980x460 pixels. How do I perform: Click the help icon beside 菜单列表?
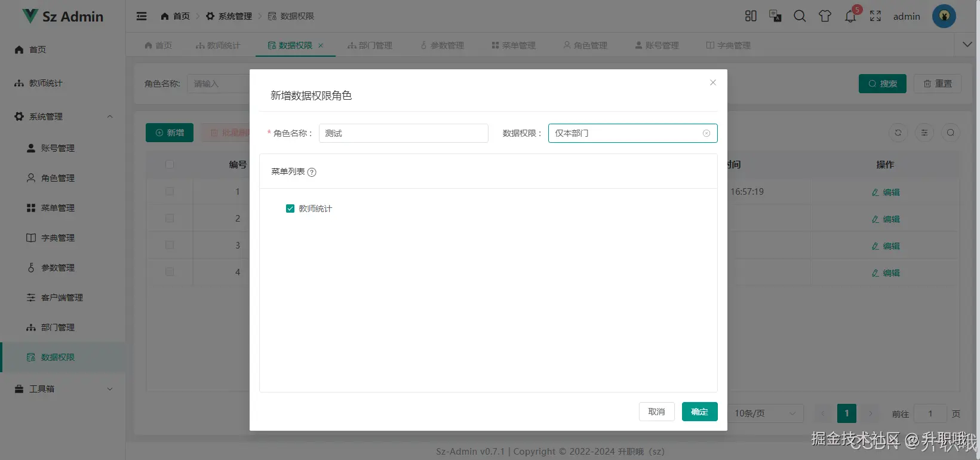coord(312,172)
